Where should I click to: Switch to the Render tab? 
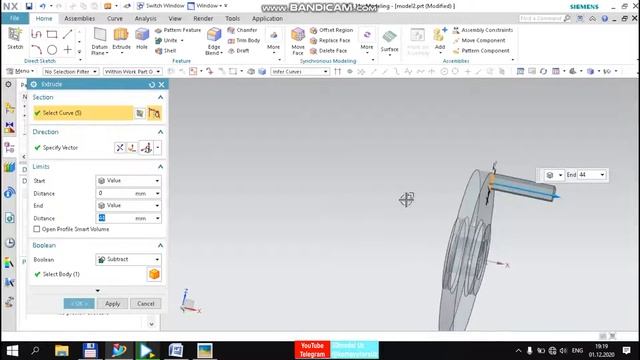click(203, 18)
